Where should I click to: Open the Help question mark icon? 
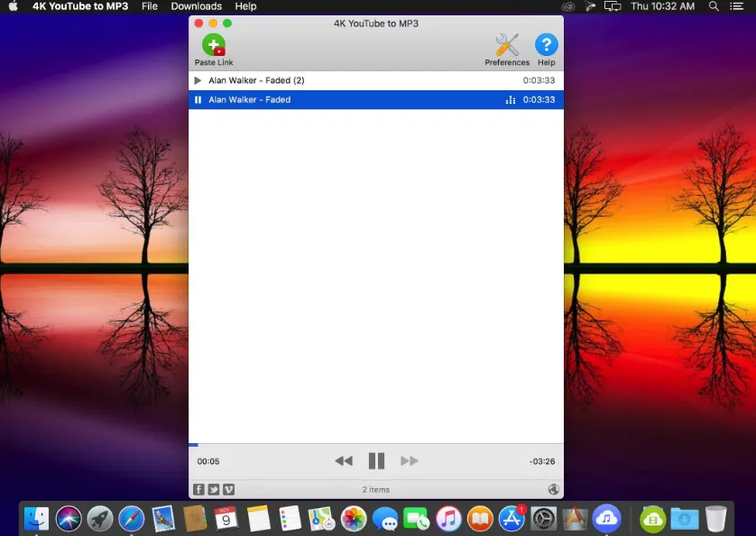click(547, 45)
